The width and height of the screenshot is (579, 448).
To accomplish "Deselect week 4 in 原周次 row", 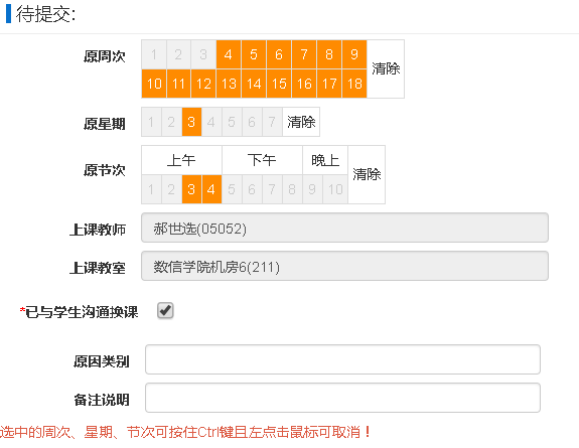I will point(229,54).
